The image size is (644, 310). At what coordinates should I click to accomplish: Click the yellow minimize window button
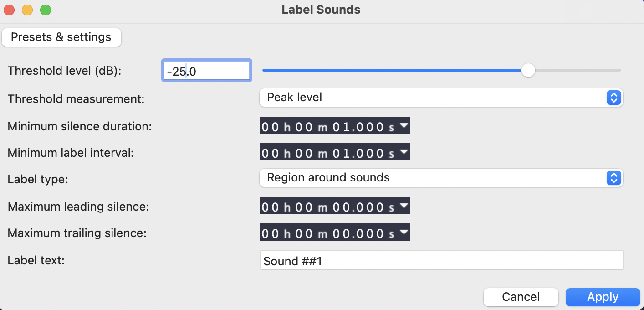pyautogui.click(x=27, y=10)
